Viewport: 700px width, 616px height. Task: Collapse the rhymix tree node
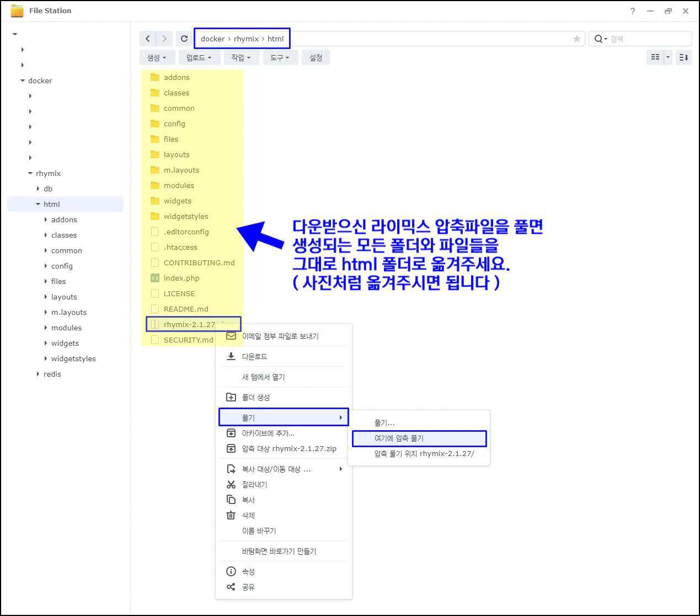tap(30, 173)
